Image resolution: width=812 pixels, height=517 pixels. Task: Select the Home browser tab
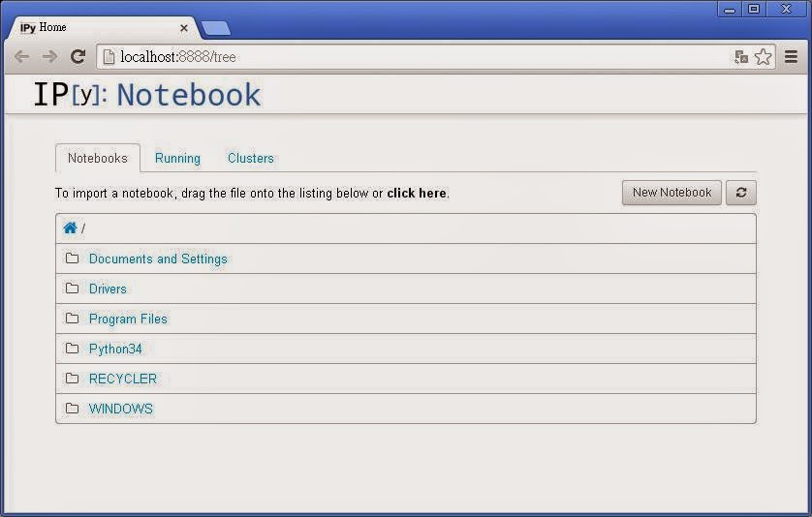click(102, 28)
